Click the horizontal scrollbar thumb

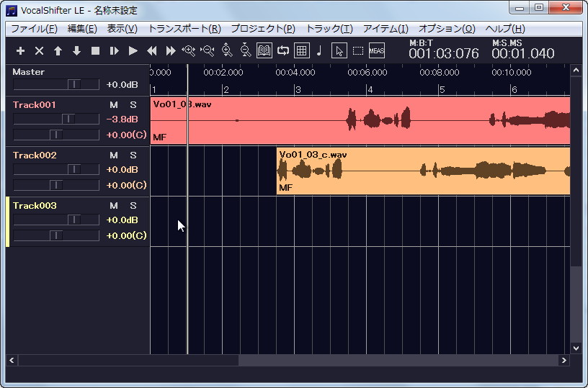pos(128,360)
